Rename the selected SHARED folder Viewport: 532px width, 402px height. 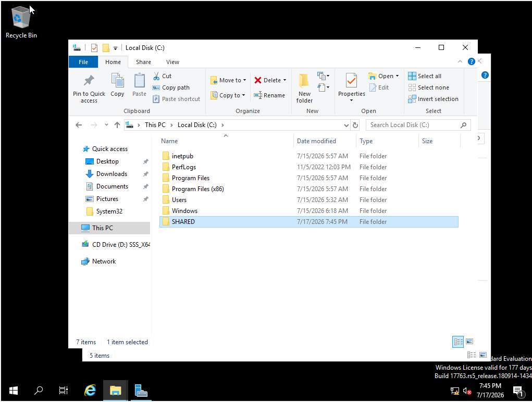pyautogui.click(x=269, y=95)
